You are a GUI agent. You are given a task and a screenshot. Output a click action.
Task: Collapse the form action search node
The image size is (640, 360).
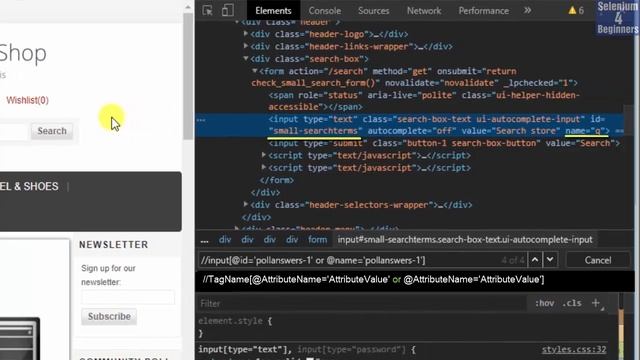(x=255, y=71)
